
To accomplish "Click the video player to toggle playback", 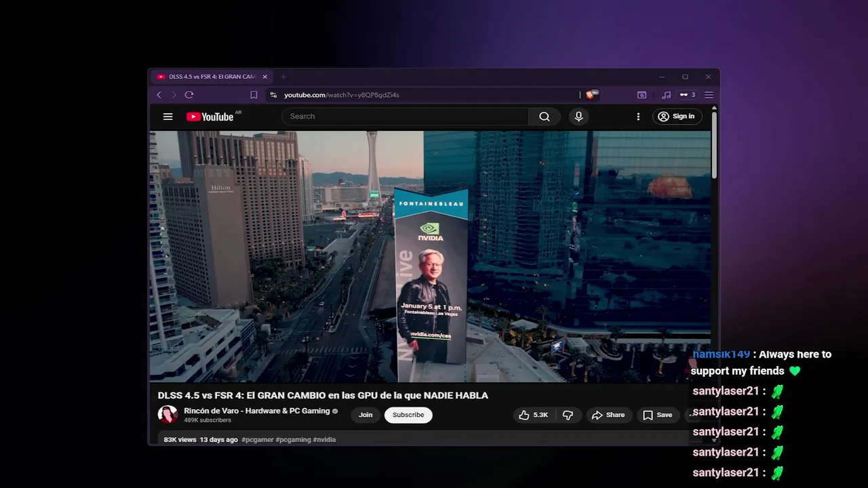I will 430,257.
